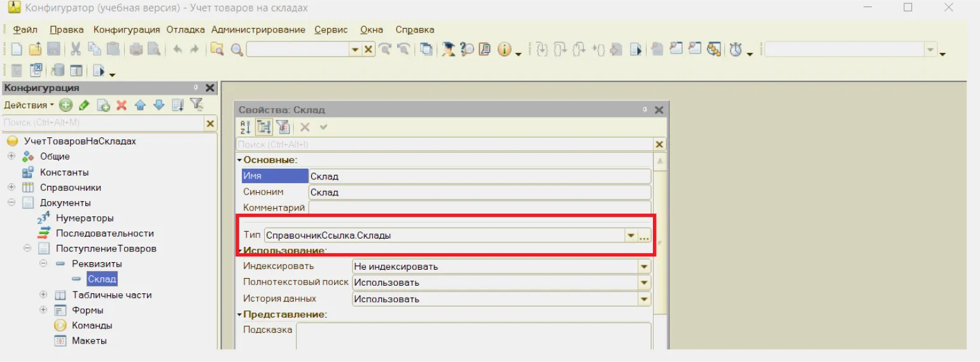Delete selected item with the red X icon

122,105
